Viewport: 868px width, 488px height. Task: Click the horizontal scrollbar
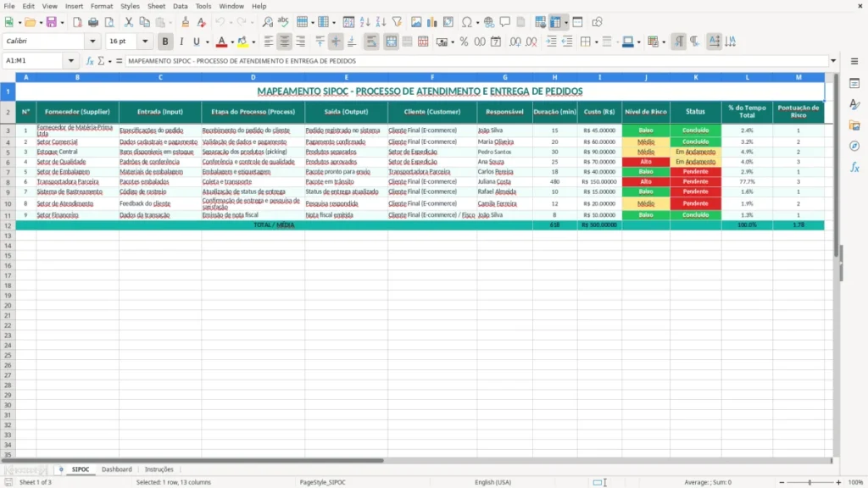pyautogui.click(x=192, y=460)
